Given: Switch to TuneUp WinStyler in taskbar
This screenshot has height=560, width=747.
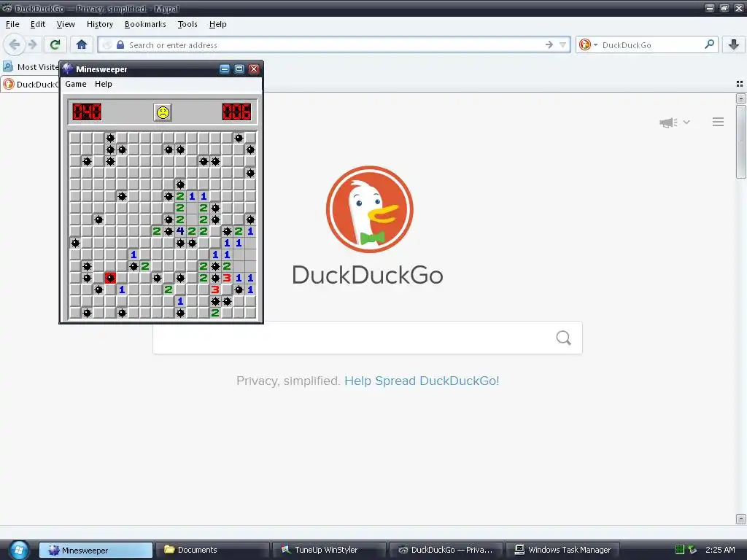Looking at the screenshot, I should click(x=329, y=550).
